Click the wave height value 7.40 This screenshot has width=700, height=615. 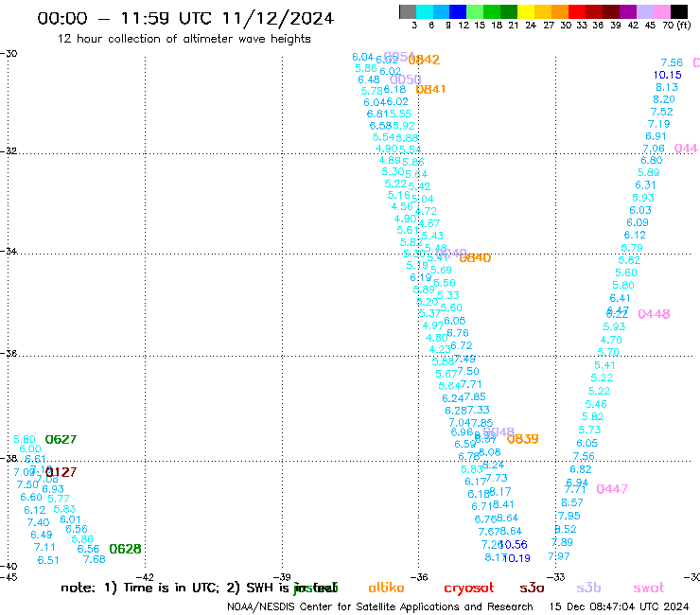(x=38, y=522)
